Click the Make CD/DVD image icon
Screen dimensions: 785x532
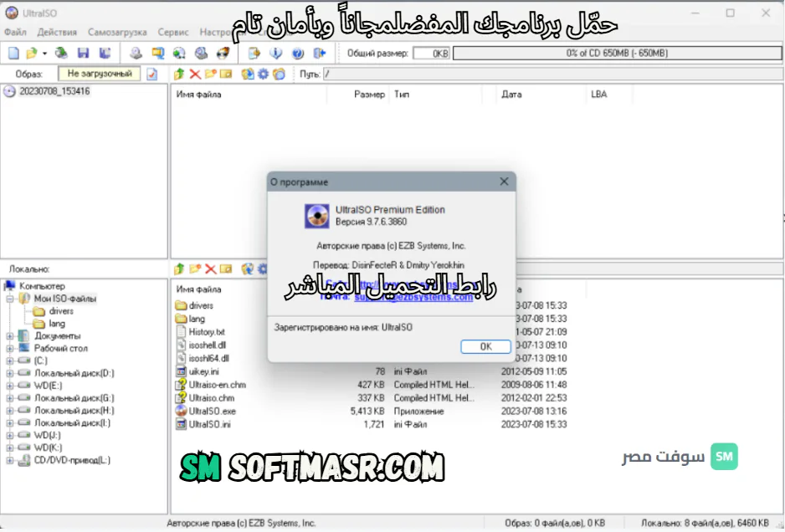point(136,53)
